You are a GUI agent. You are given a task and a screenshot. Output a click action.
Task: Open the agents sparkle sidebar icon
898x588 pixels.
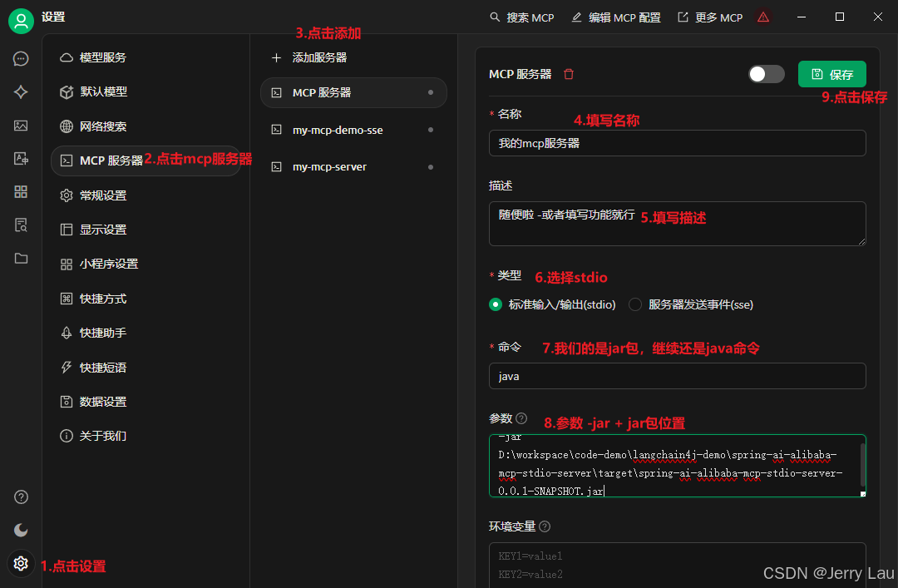(21, 91)
